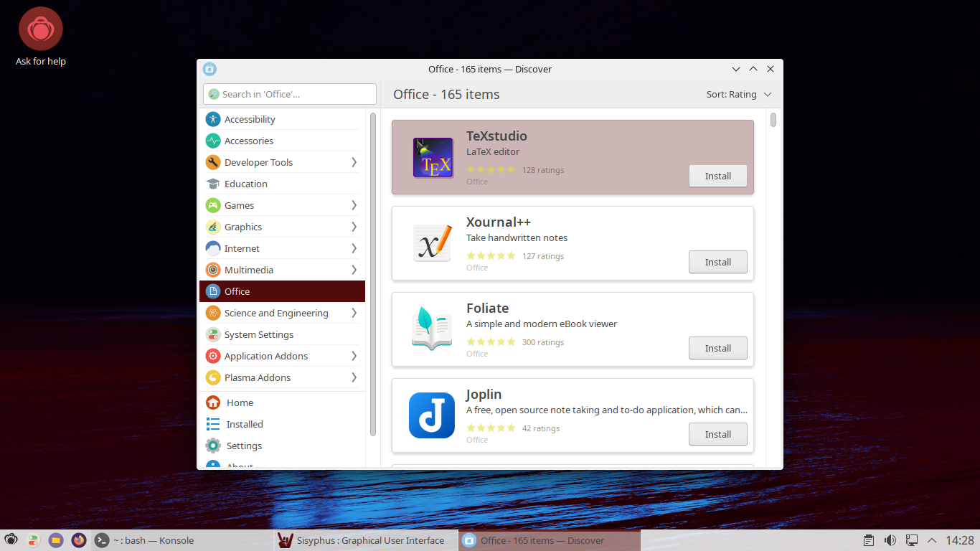This screenshot has width=980, height=551.
Task: Click the app list vertical scrollbar
Action: 773,120
